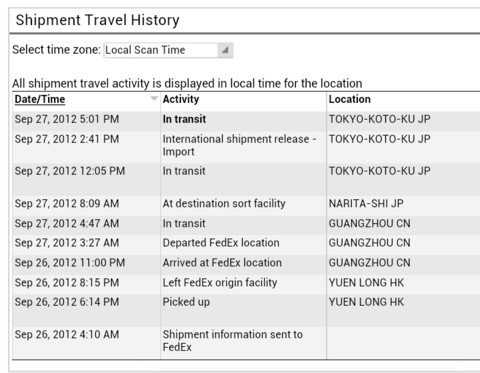
Task: Click the Picked up activity entry
Action: (x=186, y=302)
